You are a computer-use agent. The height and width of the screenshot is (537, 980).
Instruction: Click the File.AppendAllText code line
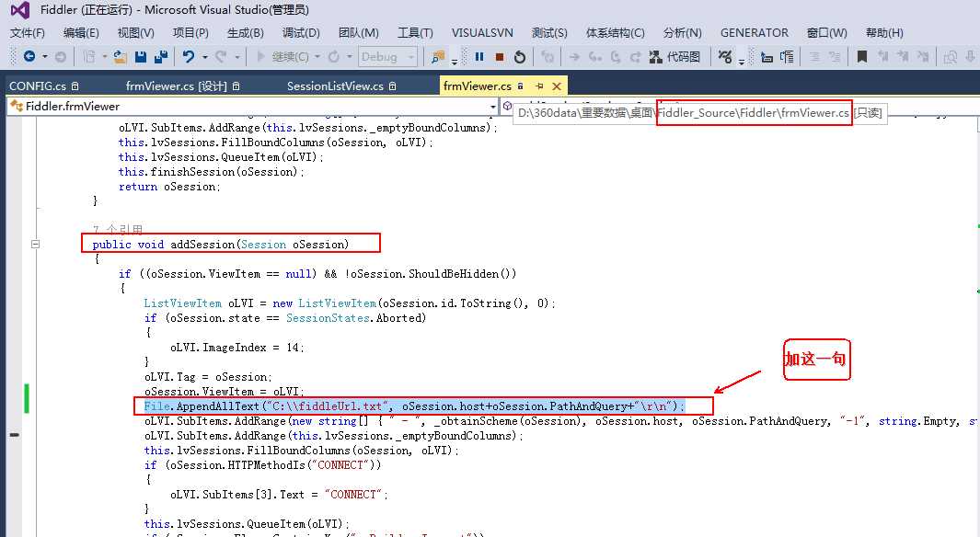tap(414, 406)
